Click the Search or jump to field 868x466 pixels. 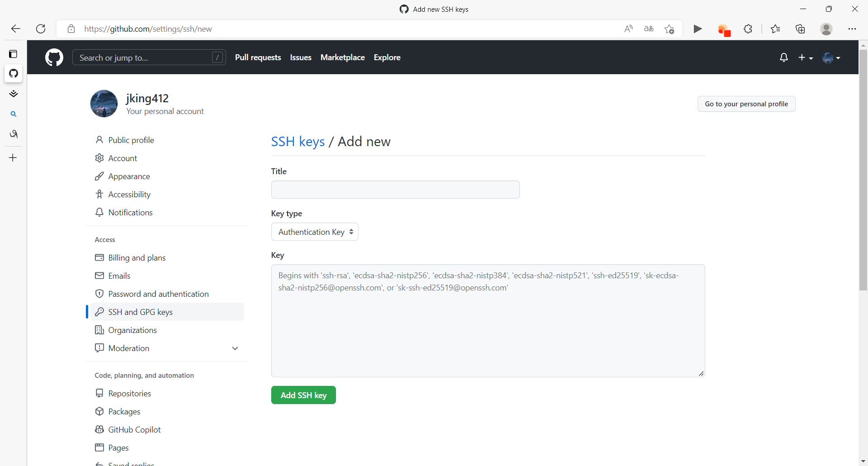149,57
